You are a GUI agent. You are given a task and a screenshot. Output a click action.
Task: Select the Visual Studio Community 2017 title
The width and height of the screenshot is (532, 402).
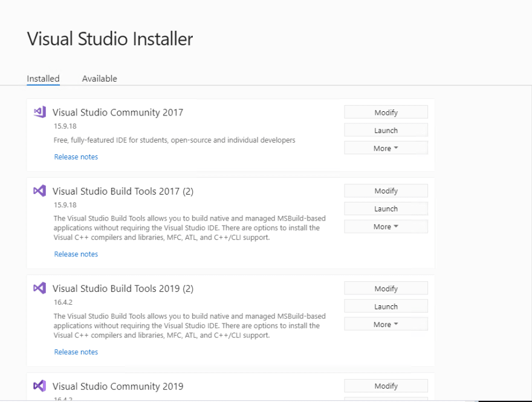[x=118, y=112]
